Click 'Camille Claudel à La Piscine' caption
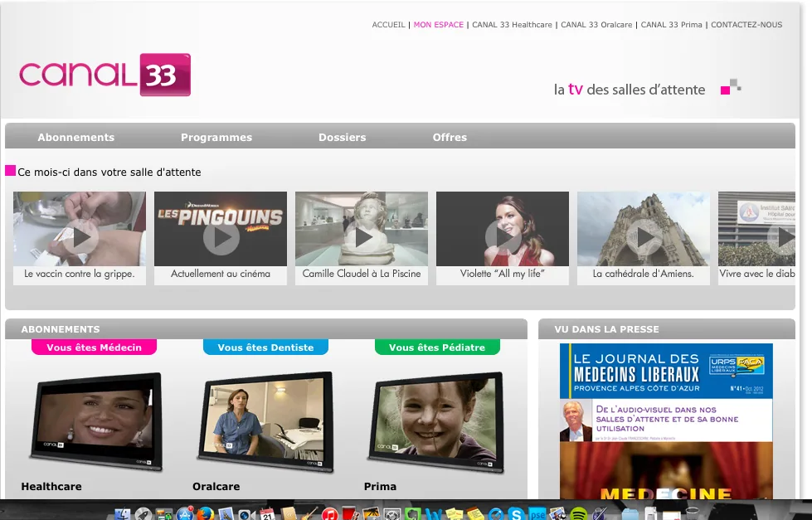Viewport: 812px width, 520px height. pyautogui.click(x=362, y=274)
